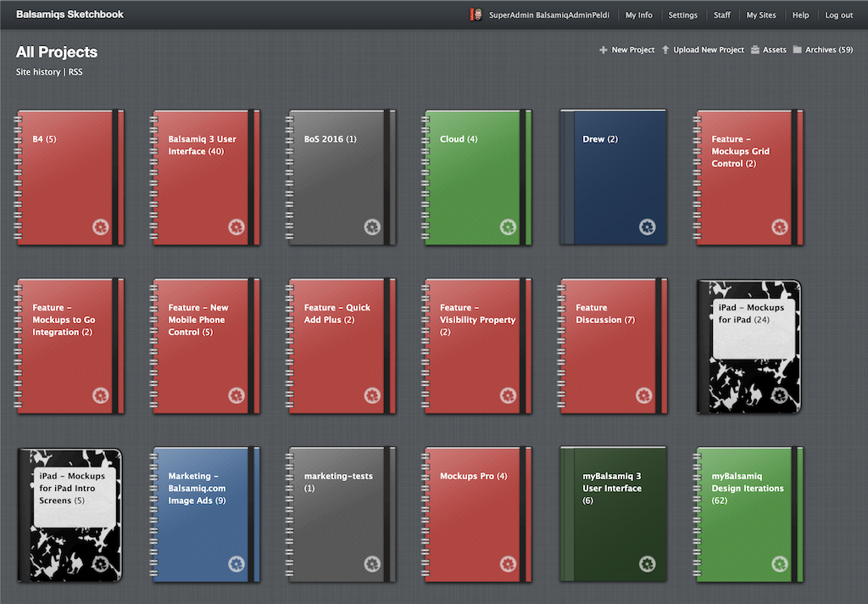This screenshot has width=868, height=604.
Task: Open the Site history link
Action: (x=38, y=72)
